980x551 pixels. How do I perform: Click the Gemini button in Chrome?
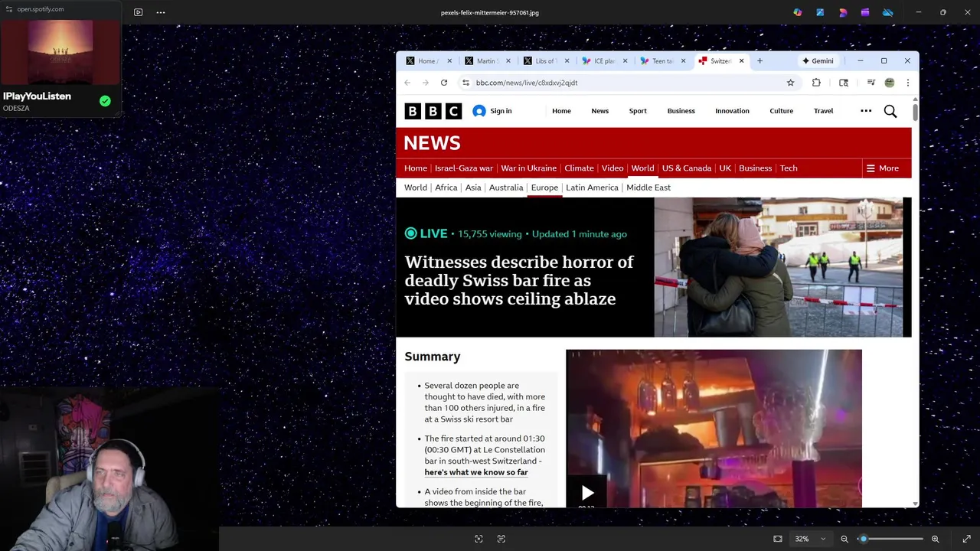pyautogui.click(x=818, y=60)
